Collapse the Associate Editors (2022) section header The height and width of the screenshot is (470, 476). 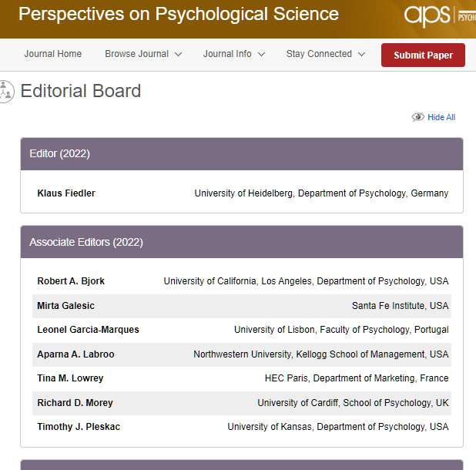coord(242,242)
